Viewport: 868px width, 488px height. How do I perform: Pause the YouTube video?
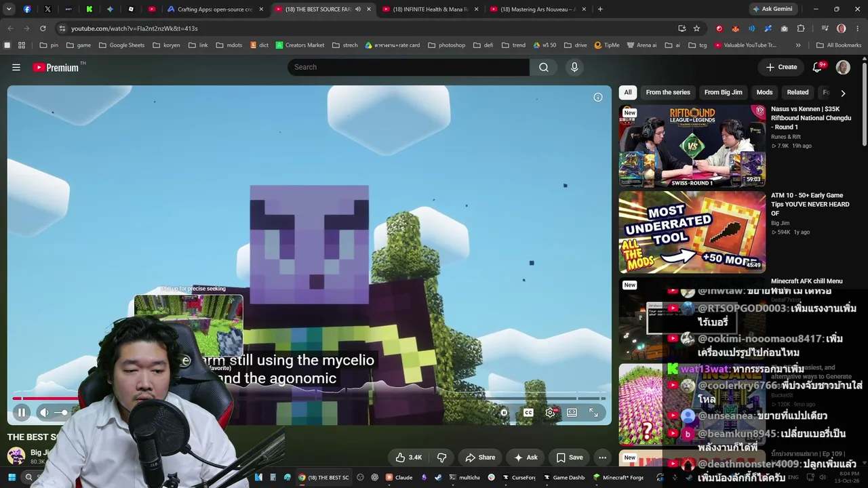tap(22, 412)
